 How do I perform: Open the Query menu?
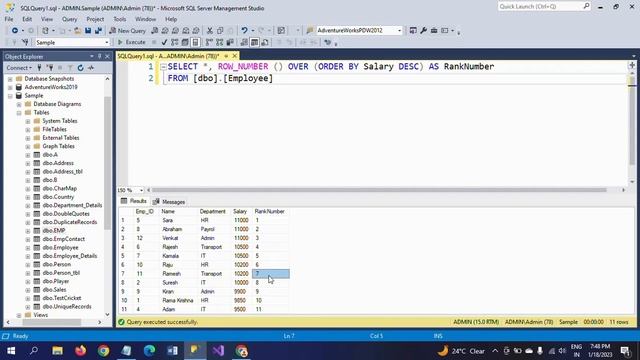(x=69, y=19)
